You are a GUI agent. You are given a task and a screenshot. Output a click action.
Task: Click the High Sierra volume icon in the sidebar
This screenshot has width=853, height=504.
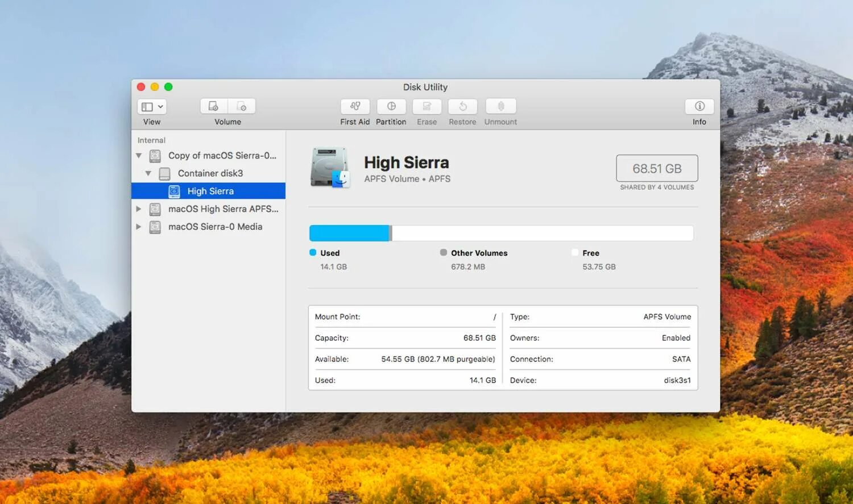click(x=174, y=191)
